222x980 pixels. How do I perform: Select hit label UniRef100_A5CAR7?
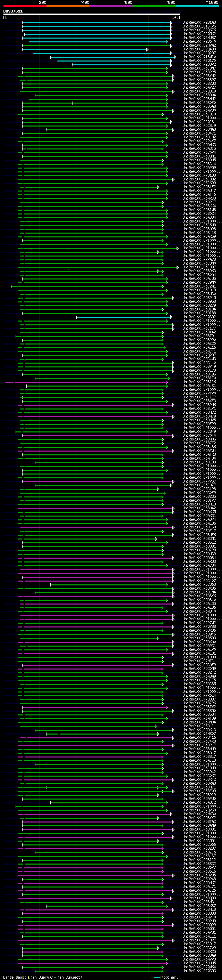point(199,940)
